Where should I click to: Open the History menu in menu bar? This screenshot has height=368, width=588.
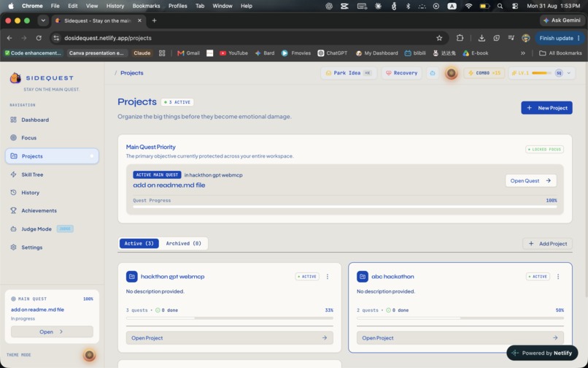(x=115, y=6)
